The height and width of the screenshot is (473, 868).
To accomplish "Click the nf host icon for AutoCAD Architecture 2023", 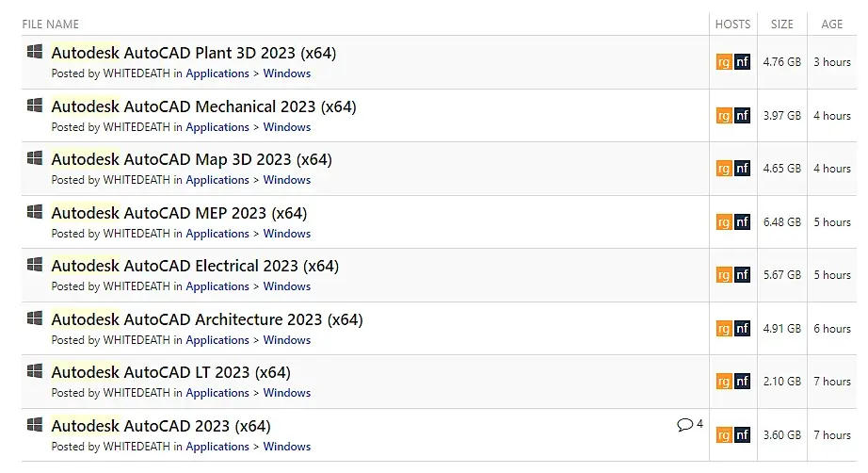I will coord(743,329).
